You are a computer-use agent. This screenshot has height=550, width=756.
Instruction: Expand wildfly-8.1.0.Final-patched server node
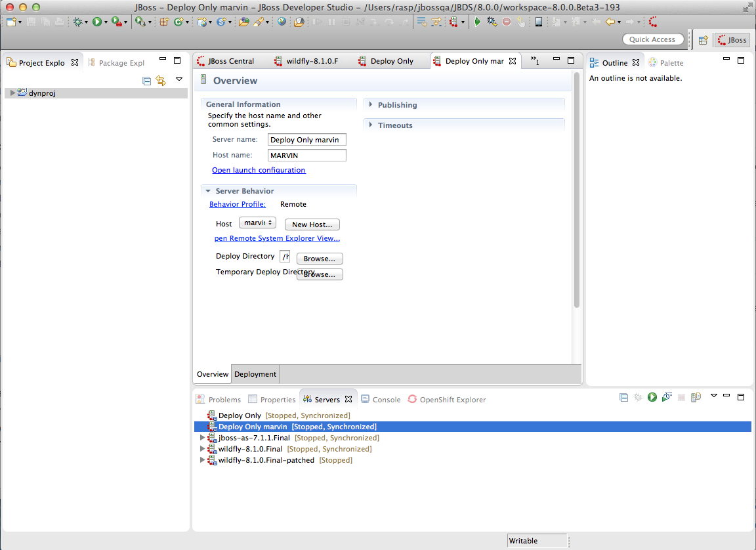pyautogui.click(x=203, y=460)
